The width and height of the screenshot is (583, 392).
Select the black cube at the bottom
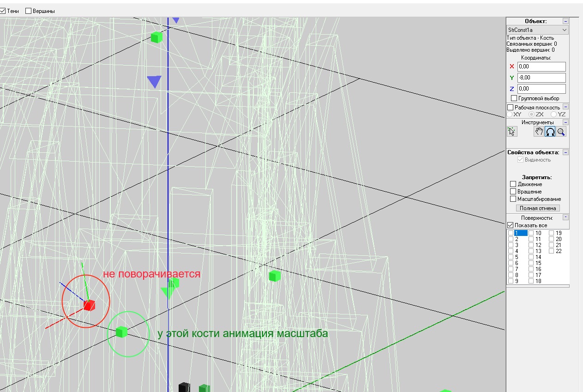pyautogui.click(x=185, y=387)
